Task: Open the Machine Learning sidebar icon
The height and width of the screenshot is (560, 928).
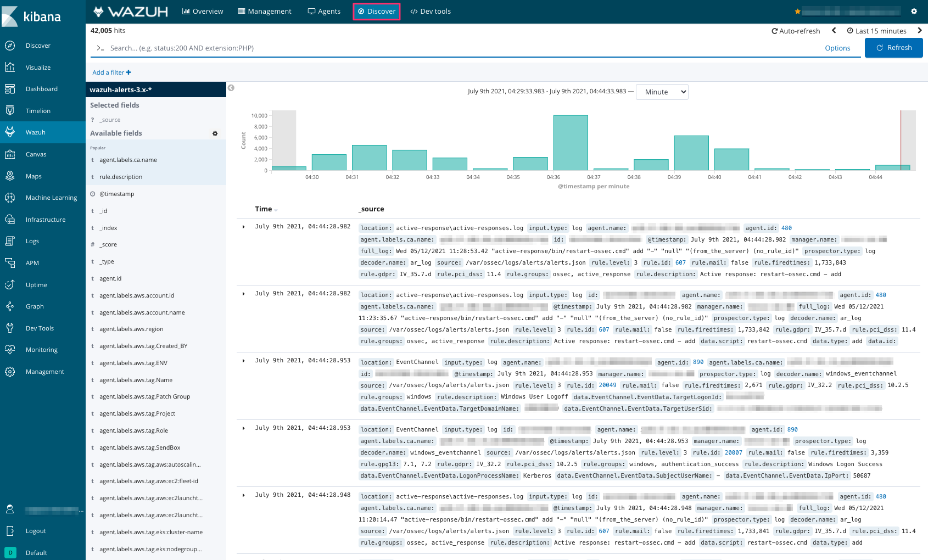Action: coord(10,198)
